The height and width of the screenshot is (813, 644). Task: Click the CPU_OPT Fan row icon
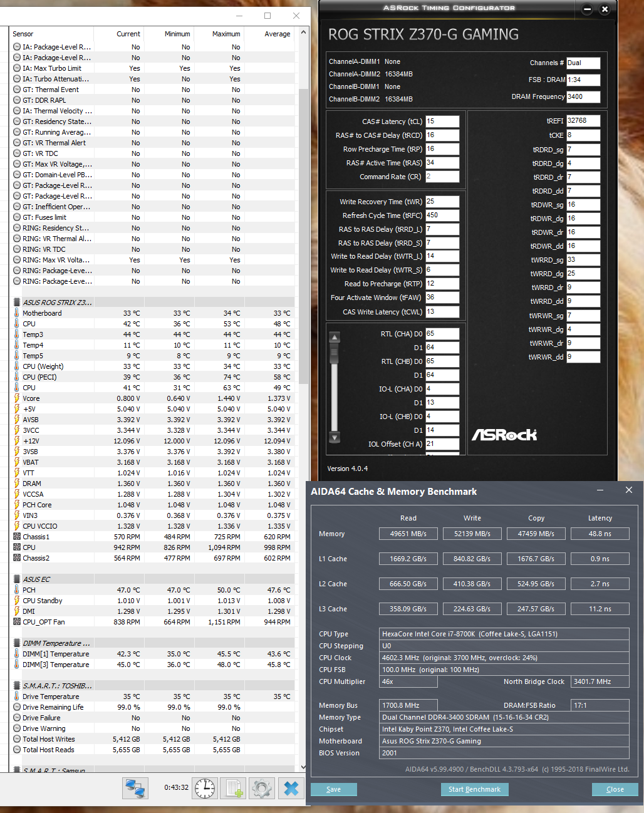17,622
